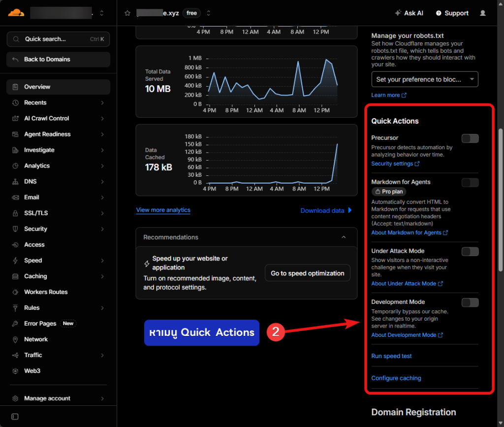Click the Recents clock icon
The image size is (504, 427).
[x=15, y=102]
